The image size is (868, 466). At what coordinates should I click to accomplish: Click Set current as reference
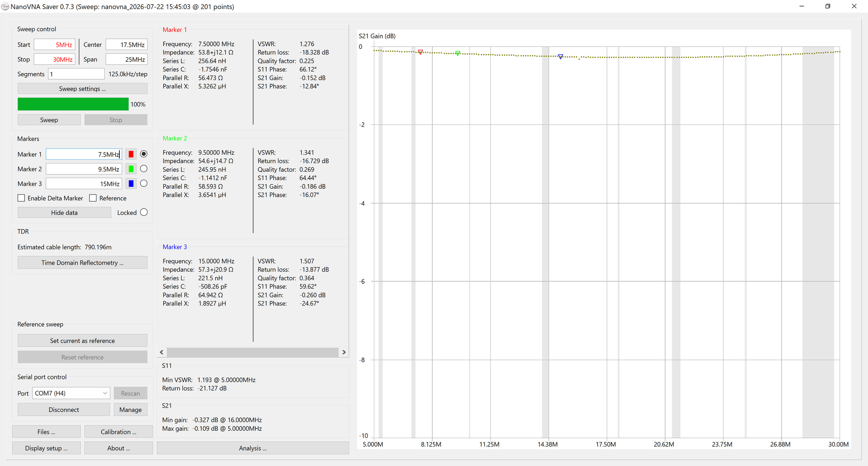[82, 340]
